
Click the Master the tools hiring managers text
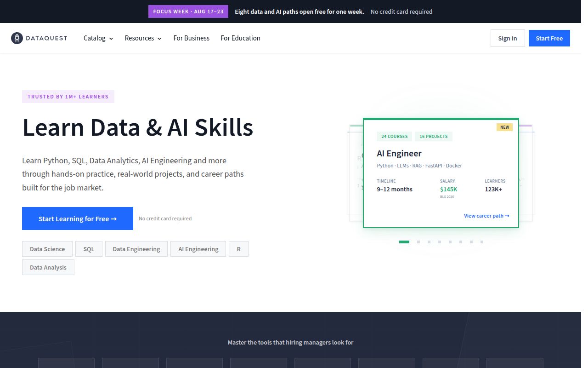[290, 342]
